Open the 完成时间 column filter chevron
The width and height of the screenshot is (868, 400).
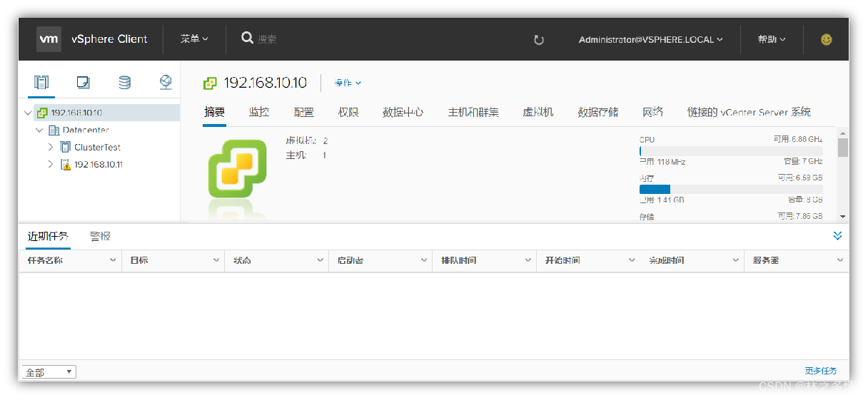[x=736, y=260]
